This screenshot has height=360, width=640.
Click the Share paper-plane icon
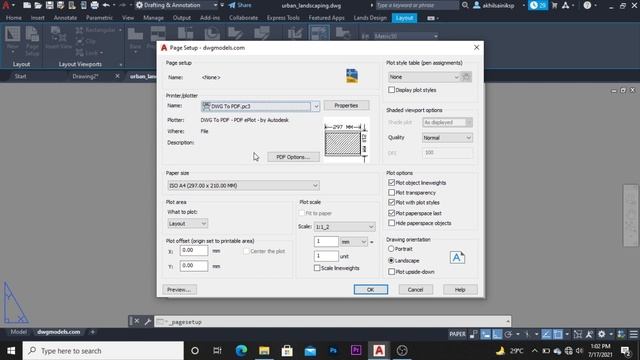tap(232, 5)
